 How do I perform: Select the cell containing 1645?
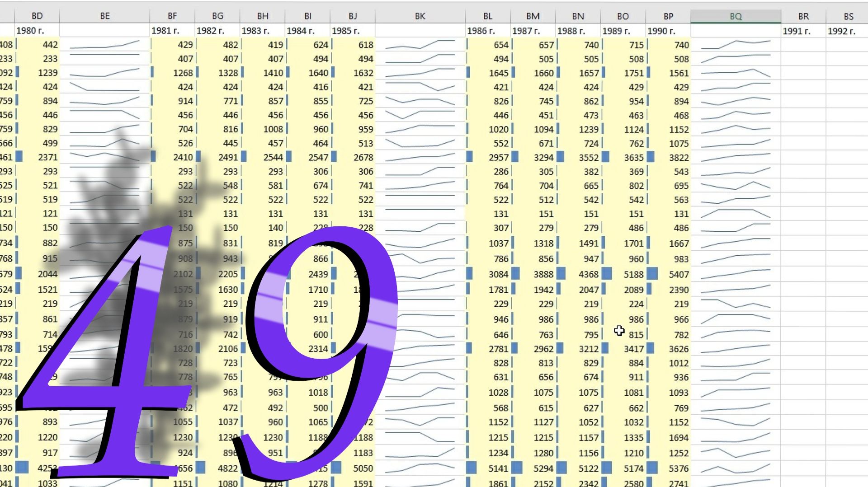(x=488, y=73)
